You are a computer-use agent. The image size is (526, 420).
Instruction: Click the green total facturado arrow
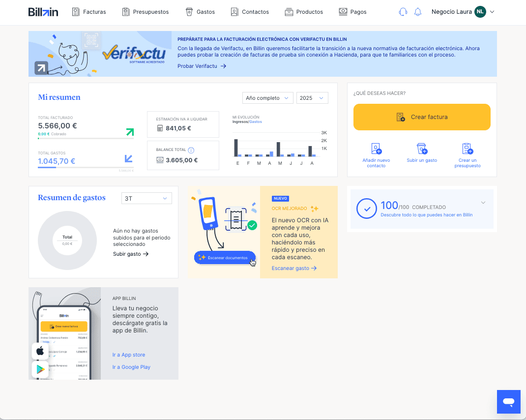pos(130,132)
